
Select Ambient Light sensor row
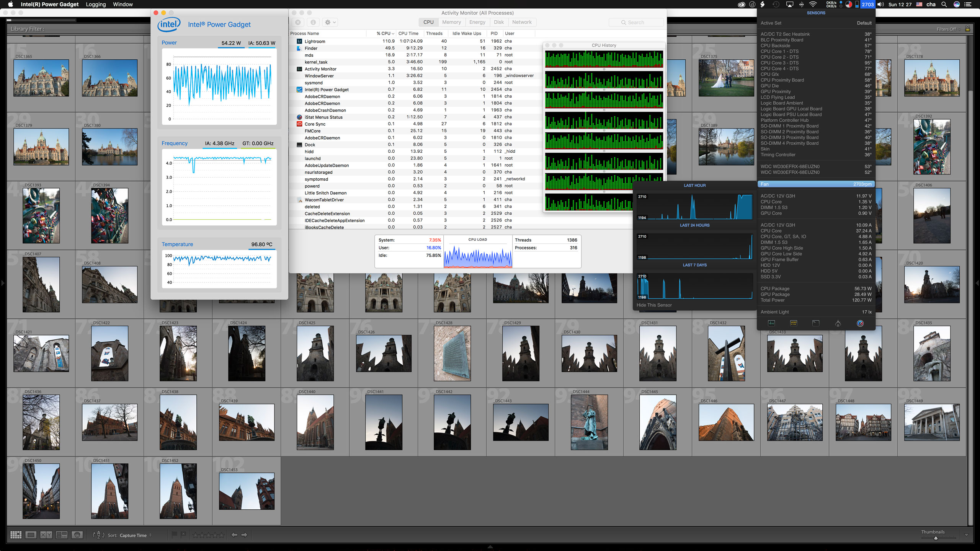816,312
